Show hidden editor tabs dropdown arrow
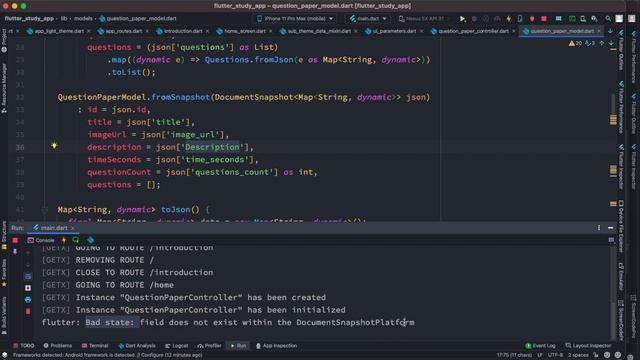This screenshot has width=640, height=360. [x=610, y=31]
